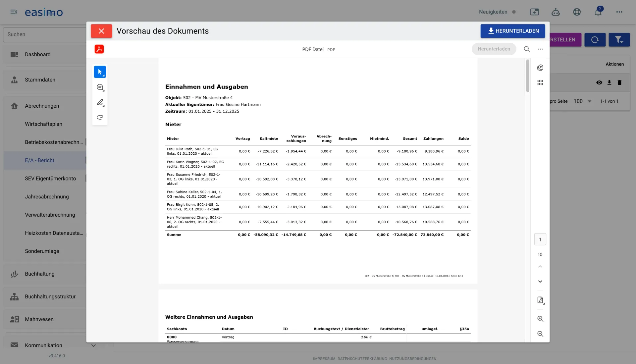Click the PDF vertical scrollbar thumb
Screen dimensions: 636x364
coord(528,76)
